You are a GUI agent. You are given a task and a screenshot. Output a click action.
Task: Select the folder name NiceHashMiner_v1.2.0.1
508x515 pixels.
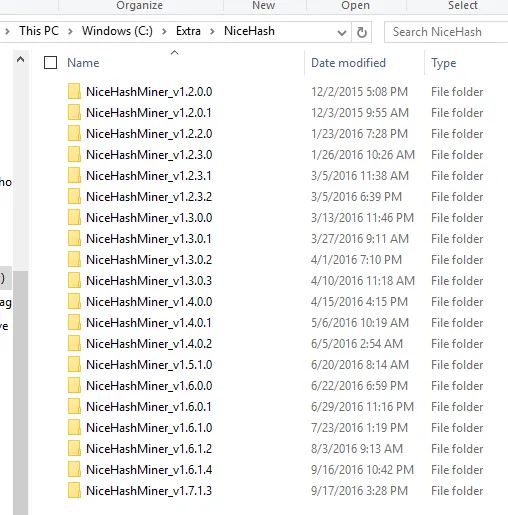[x=149, y=113]
